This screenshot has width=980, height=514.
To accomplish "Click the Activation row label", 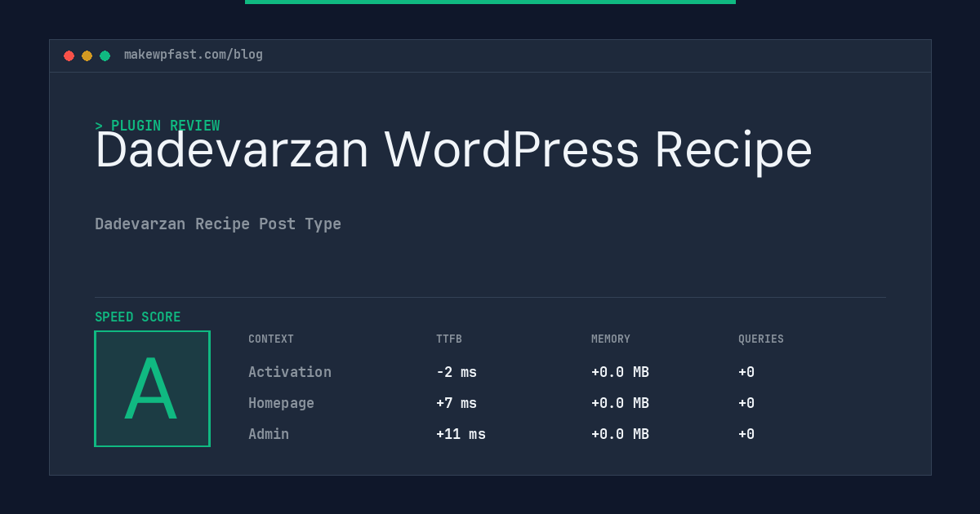I will click(x=290, y=372).
